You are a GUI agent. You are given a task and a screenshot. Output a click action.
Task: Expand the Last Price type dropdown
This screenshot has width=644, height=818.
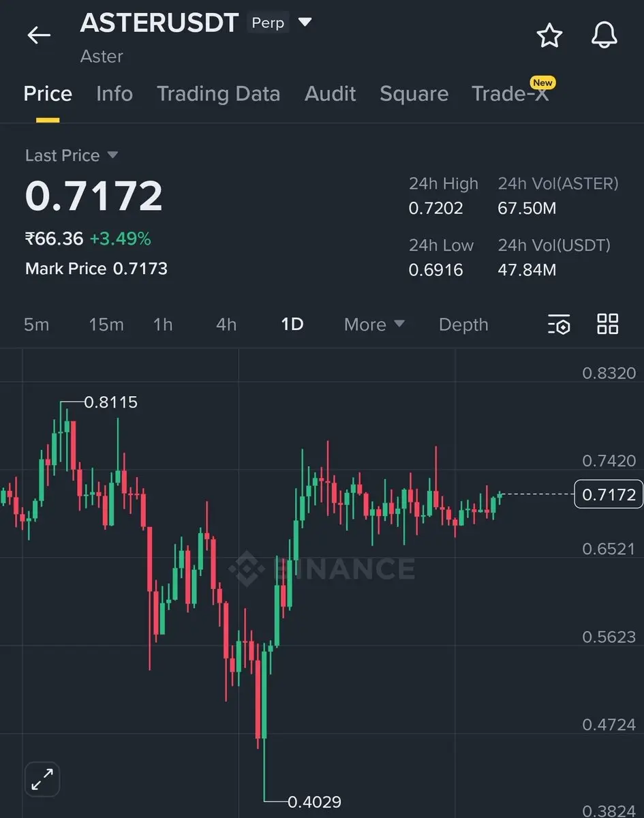point(112,155)
